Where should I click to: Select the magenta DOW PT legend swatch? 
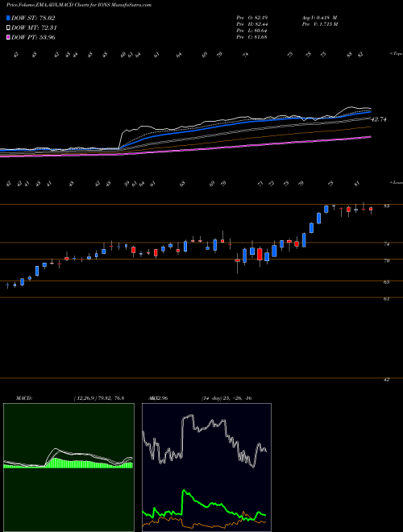click(x=9, y=37)
